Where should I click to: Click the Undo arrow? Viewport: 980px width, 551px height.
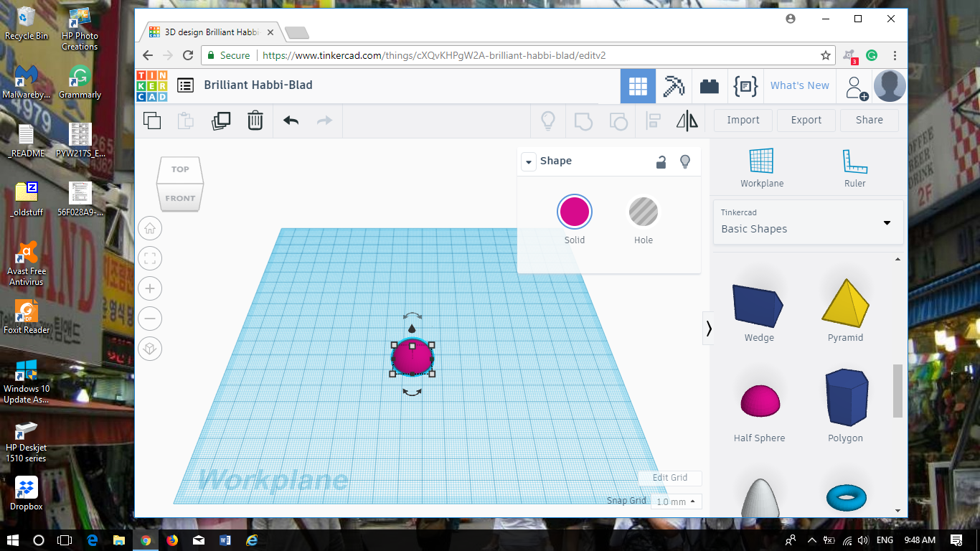(x=291, y=121)
